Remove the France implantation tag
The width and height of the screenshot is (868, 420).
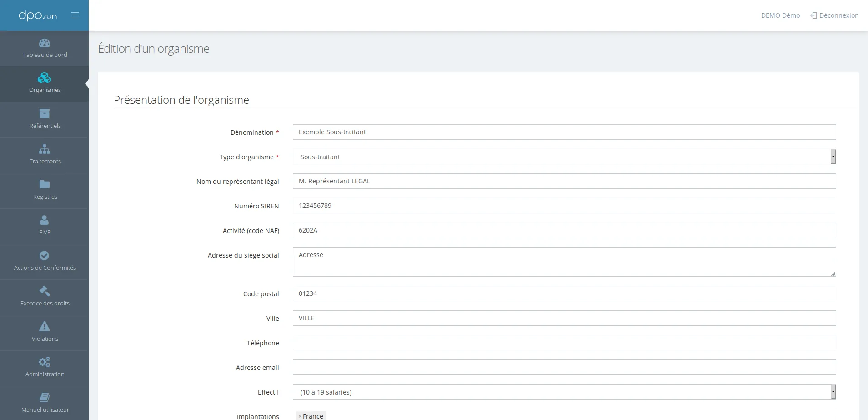coord(300,416)
